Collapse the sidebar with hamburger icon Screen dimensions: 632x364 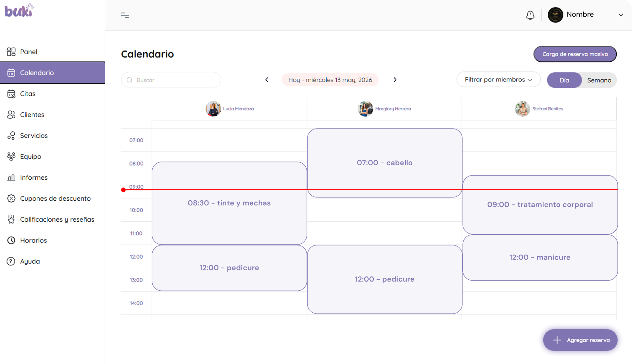[125, 15]
